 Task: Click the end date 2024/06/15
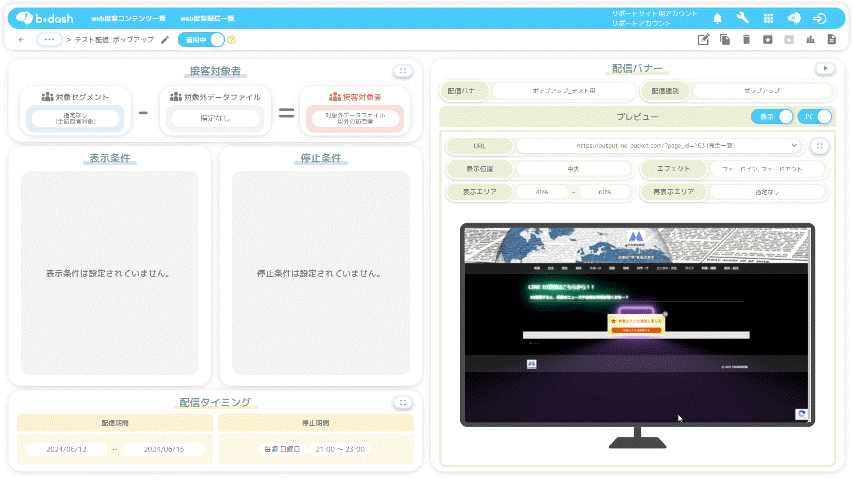pyautogui.click(x=164, y=450)
